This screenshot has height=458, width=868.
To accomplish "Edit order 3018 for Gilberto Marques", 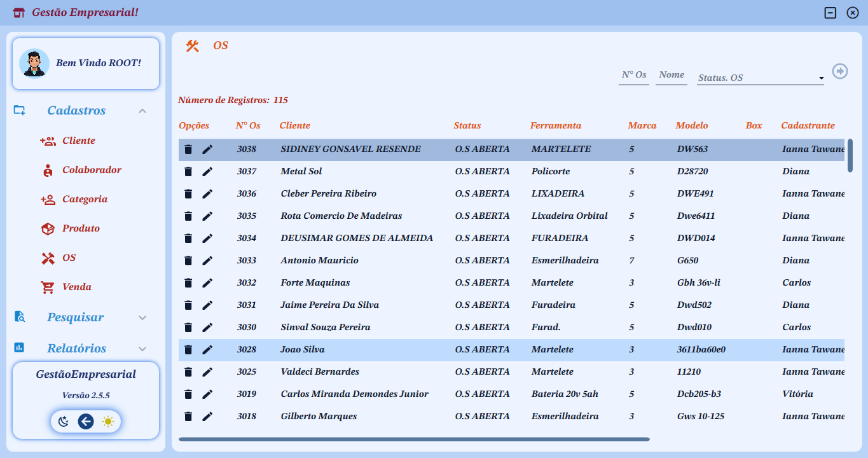I will tap(207, 417).
